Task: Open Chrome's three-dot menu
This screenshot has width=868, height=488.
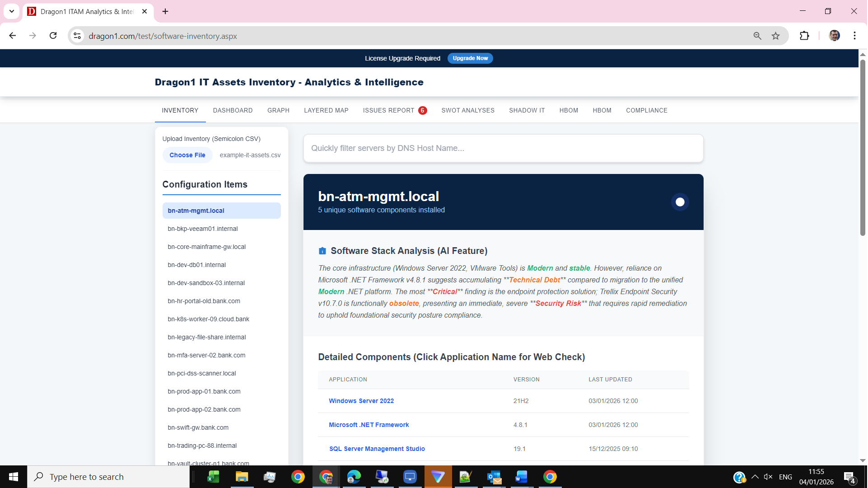Action: pyautogui.click(x=854, y=36)
